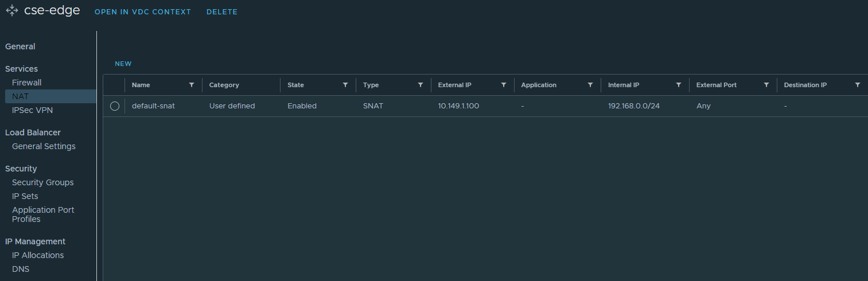Open Load Balancer General Settings
Screen dimensions: 868x281
(44, 146)
